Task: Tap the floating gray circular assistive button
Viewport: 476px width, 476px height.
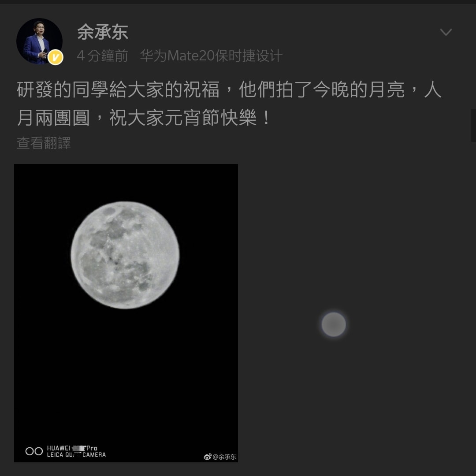Action: point(334,324)
